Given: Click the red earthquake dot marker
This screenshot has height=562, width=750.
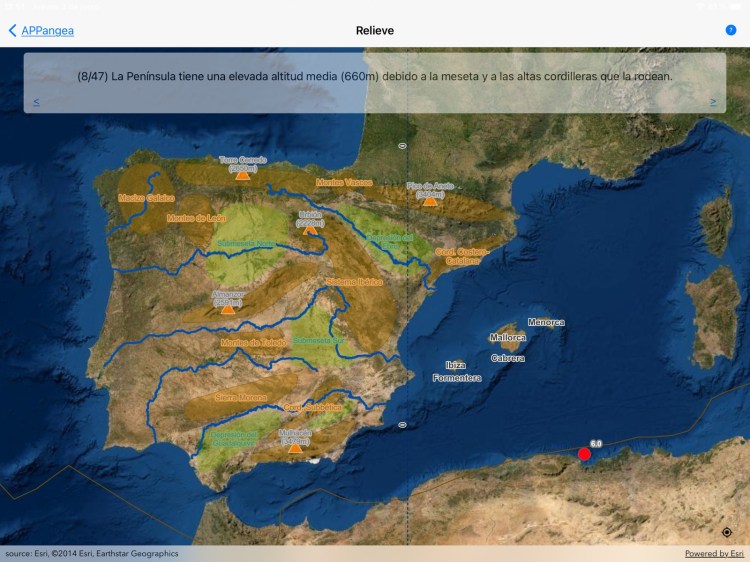Looking at the screenshot, I should pos(584,454).
